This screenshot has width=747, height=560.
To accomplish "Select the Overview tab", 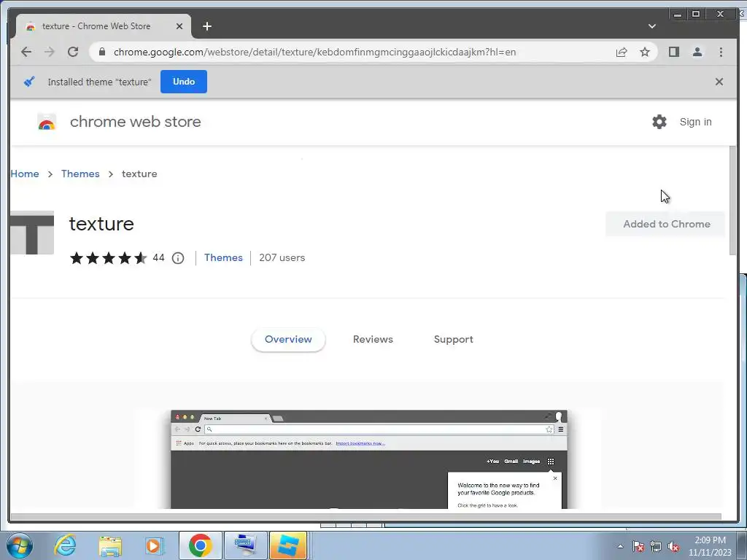I will (x=288, y=340).
